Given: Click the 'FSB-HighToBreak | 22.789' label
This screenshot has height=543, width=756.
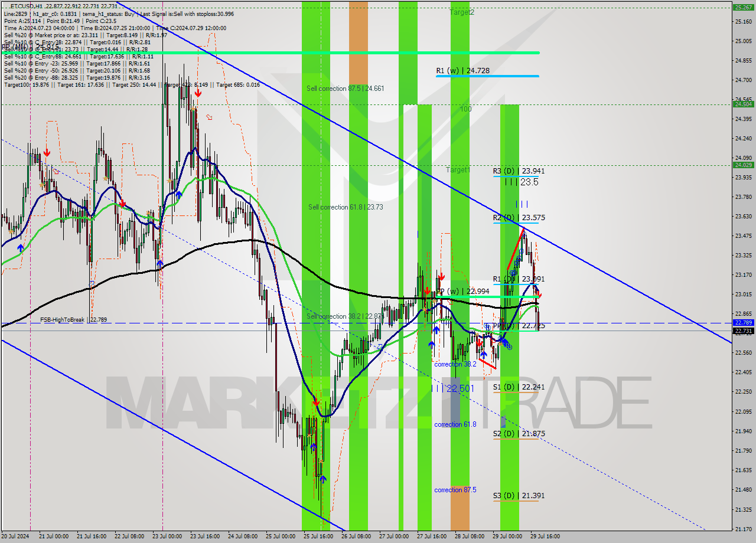Looking at the screenshot, I should (x=74, y=320).
